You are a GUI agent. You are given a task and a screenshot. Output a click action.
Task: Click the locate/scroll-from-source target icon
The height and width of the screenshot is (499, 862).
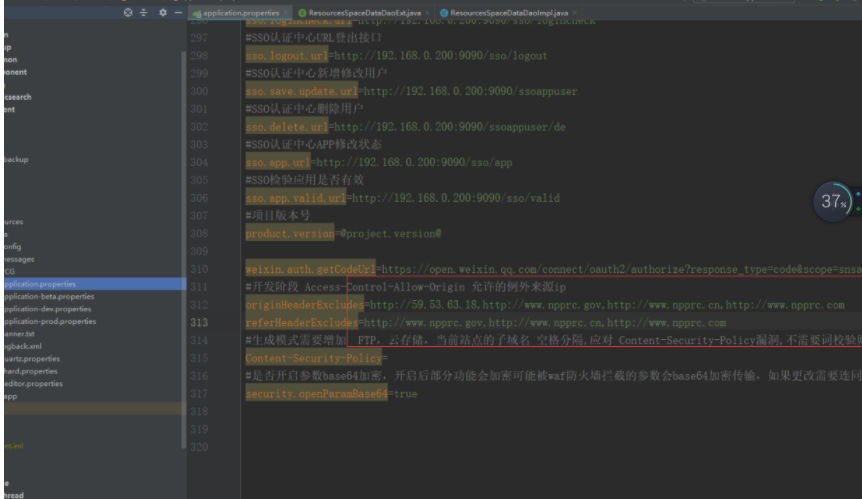click(x=127, y=12)
